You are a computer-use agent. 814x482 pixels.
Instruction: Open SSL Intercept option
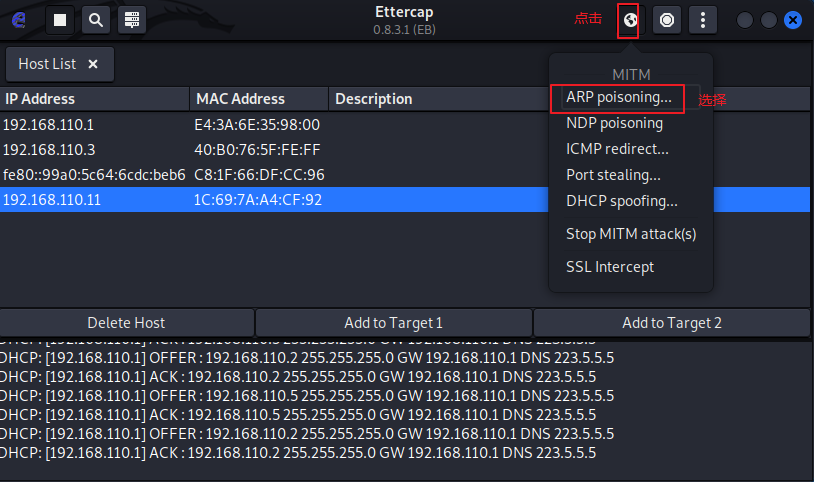point(610,267)
